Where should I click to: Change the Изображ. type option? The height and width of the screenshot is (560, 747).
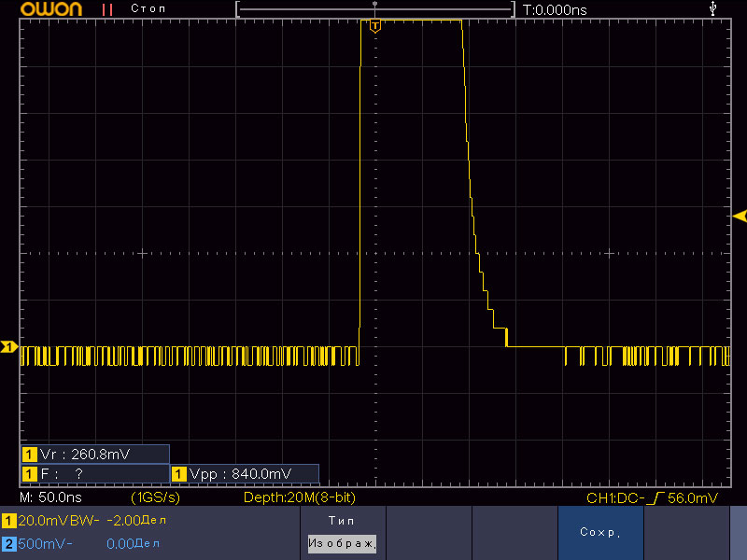342,542
